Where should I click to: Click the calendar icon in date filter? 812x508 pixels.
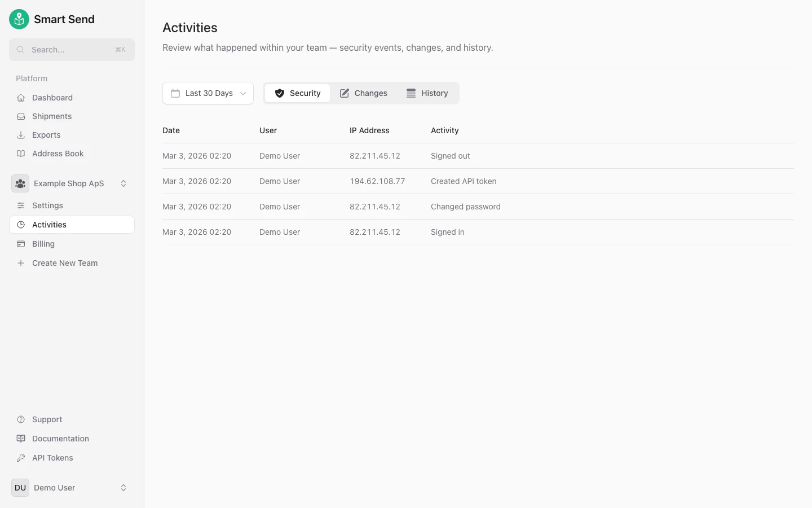[x=175, y=93]
